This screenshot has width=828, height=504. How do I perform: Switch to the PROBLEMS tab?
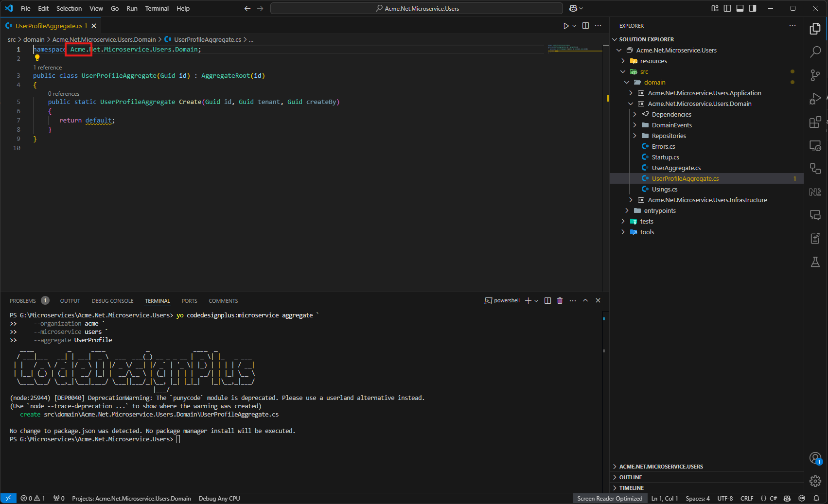point(23,301)
